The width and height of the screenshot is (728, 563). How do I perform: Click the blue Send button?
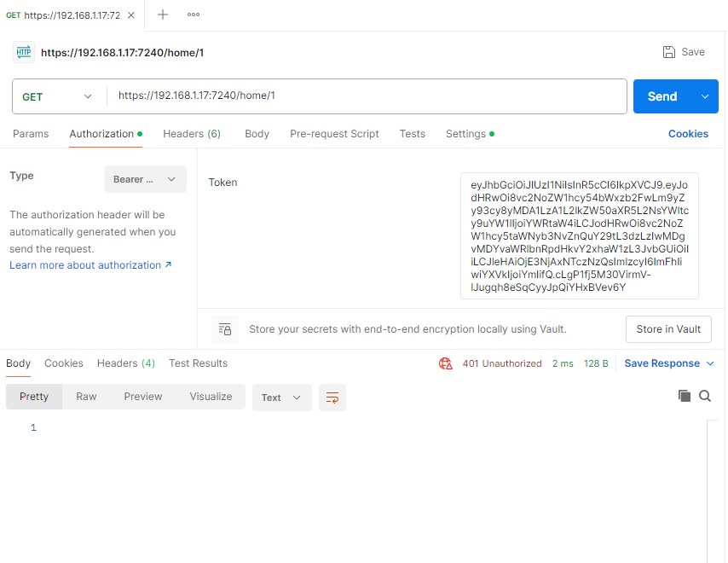(662, 96)
